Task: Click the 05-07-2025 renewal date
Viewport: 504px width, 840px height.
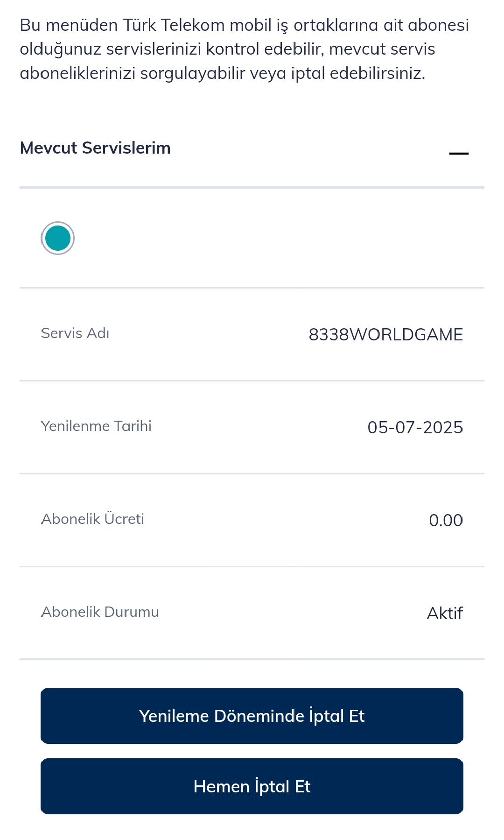Action: point(415,427)
